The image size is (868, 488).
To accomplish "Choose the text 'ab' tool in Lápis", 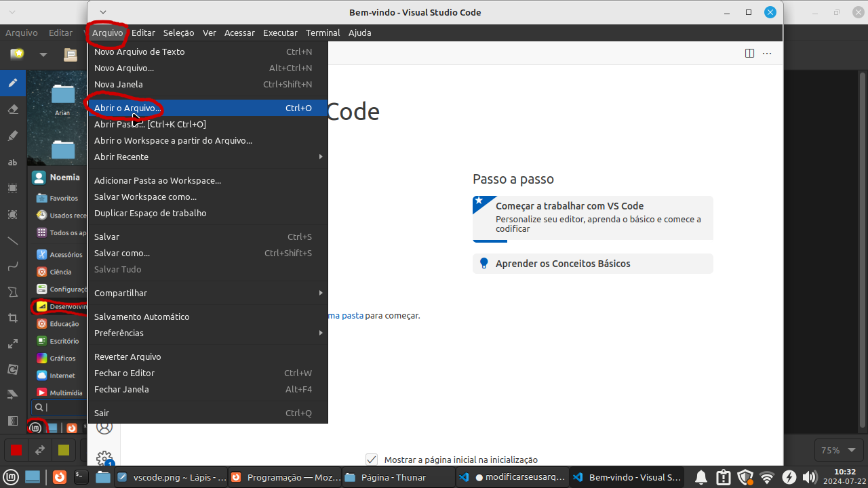I will pos(12,162).
